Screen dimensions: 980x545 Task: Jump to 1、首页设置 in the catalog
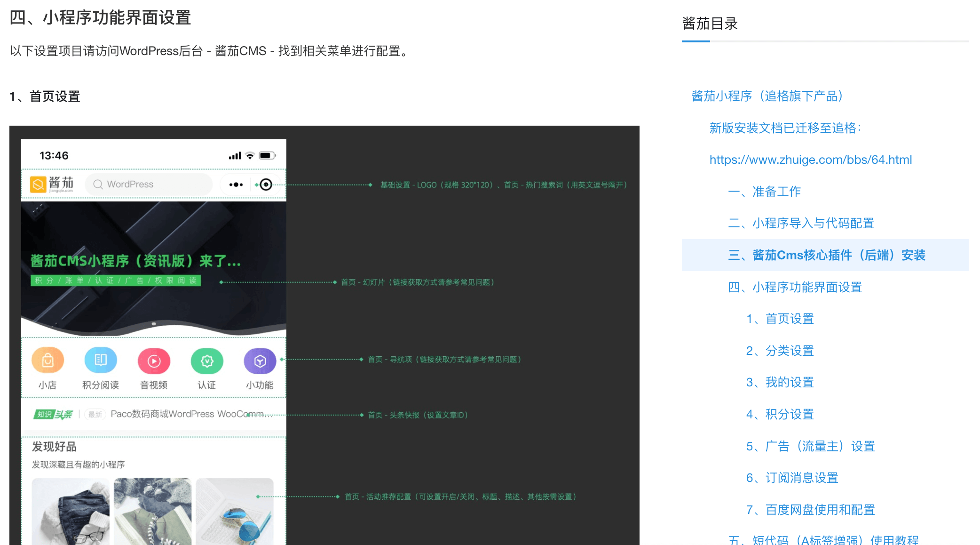tap(780, 319)
